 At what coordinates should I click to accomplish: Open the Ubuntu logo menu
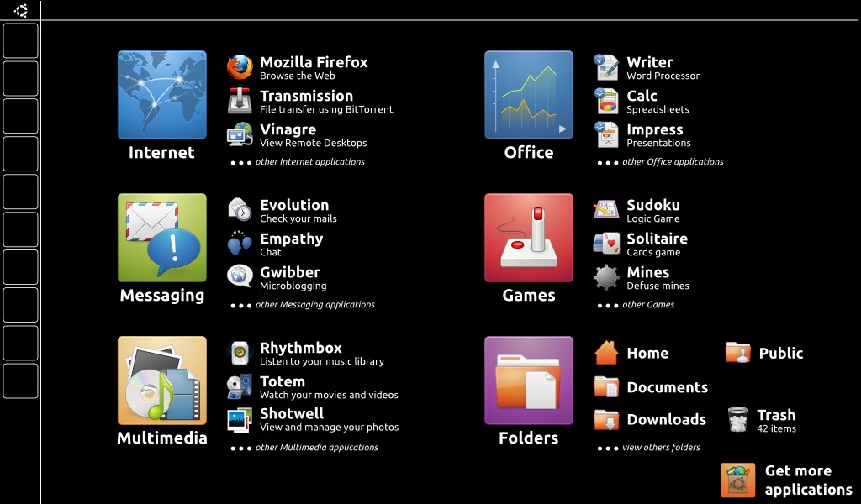tap(21, 10)
